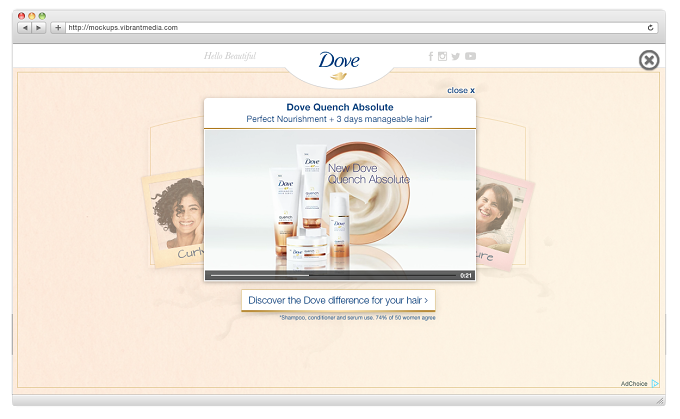Click the large circled X overlay close icon
The image size is (680, 419).
(x=649, y=60)
